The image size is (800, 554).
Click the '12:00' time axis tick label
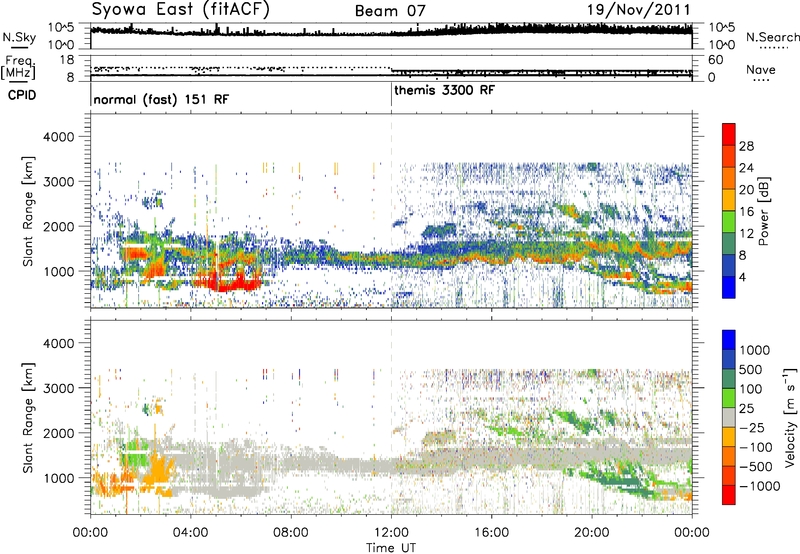pyautogui.click(x=391, y=533)
